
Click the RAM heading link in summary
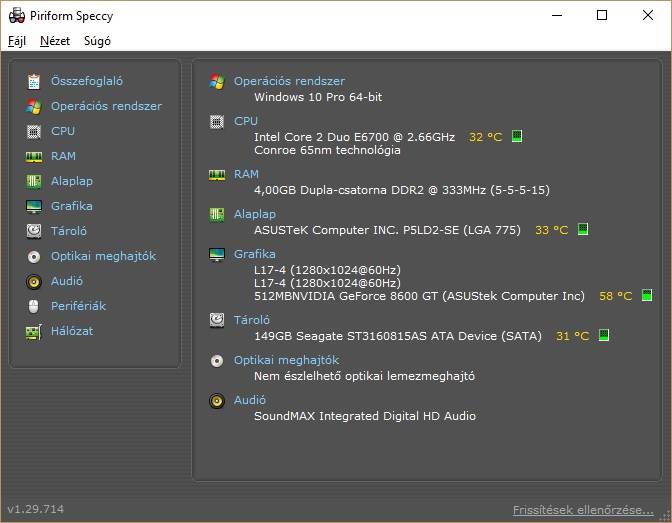point(246,174)
